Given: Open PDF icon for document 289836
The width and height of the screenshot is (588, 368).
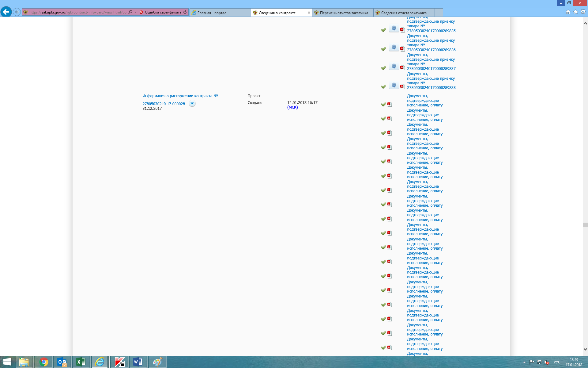Looking at the screenshot, I should coord(402,49).
